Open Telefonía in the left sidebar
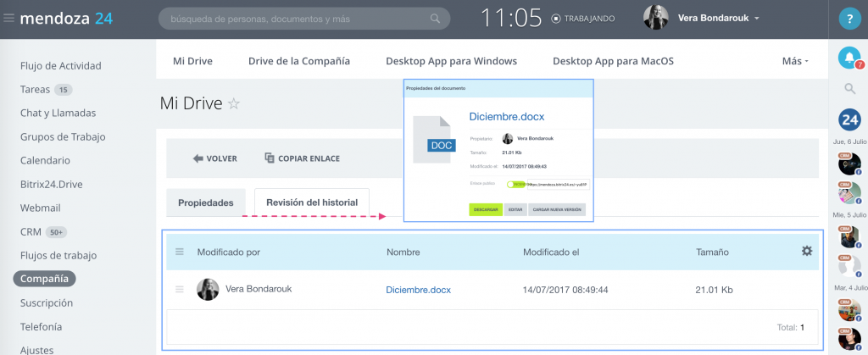Viewport: 868px width, 355px height. [41, 327]
